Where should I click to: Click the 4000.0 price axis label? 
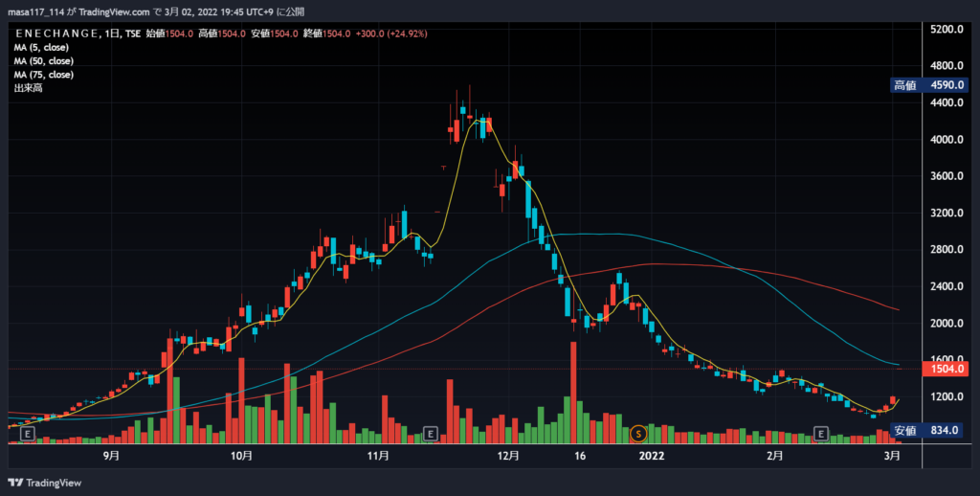[947, 140]
